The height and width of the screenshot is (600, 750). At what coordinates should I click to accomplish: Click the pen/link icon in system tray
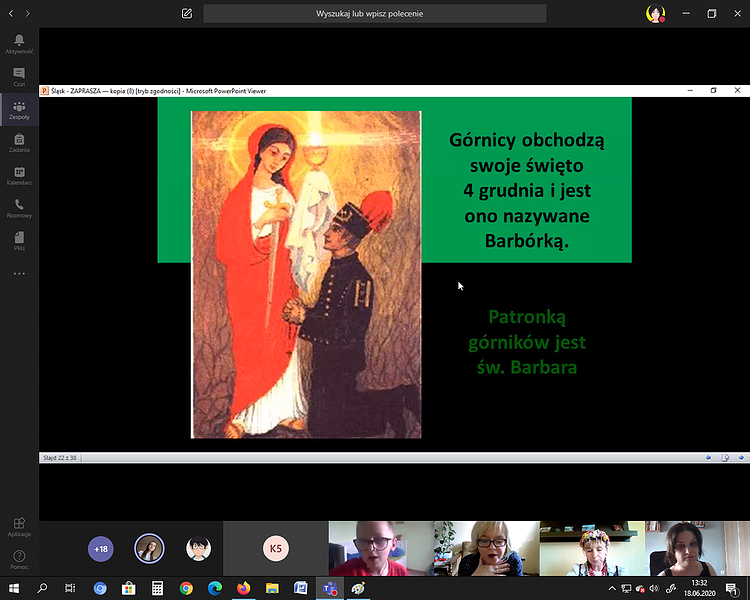[670, 589]
